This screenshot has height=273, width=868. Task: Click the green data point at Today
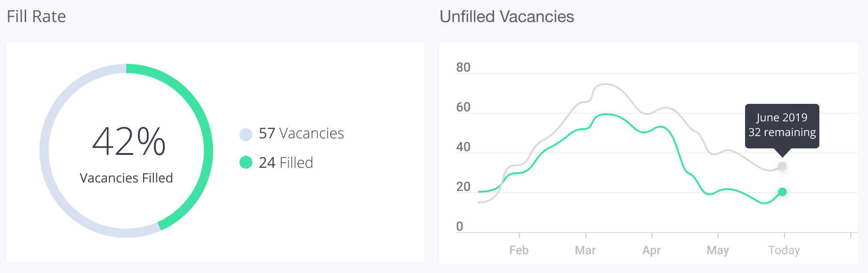click(782, 192)
